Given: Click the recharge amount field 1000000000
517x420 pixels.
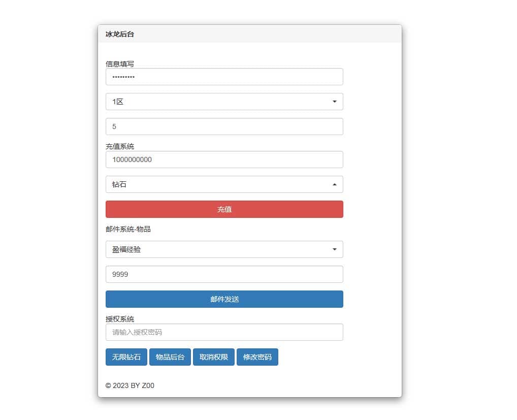Looking at the screenshot, I should [x=224, y=159].
